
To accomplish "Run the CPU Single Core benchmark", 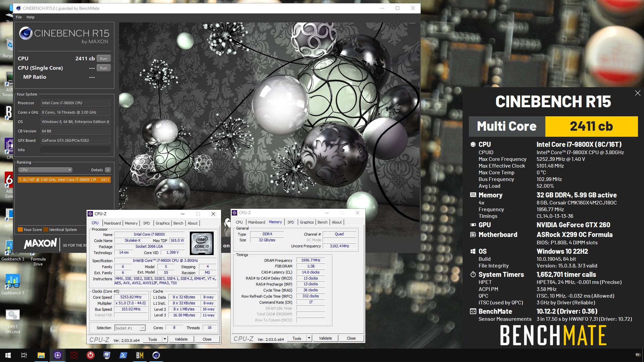I will click(x=103, y=68).
